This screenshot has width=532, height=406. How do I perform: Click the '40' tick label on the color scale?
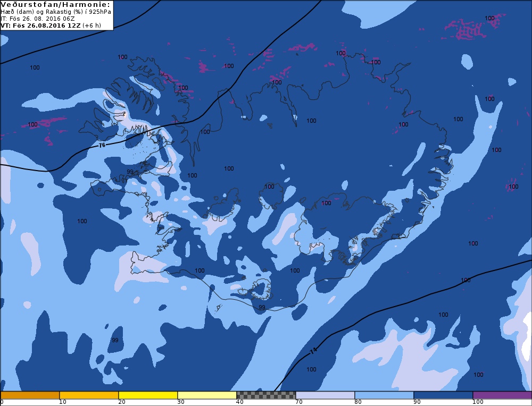[x=240, y=402]
